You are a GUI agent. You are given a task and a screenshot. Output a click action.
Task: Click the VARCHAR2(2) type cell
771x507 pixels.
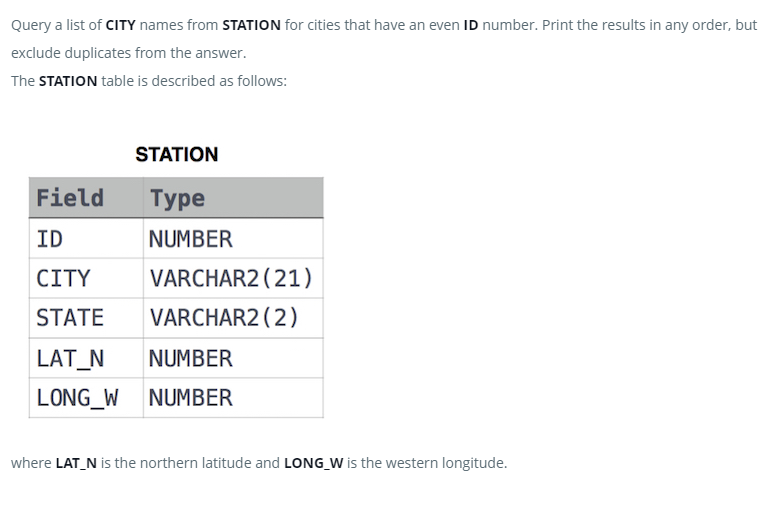click(233, 318)
